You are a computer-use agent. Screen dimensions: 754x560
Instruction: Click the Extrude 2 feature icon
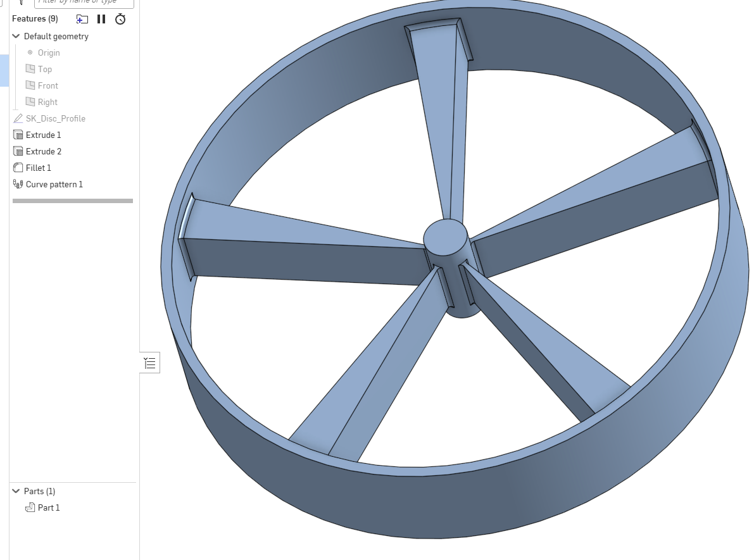tap(18, 151)
